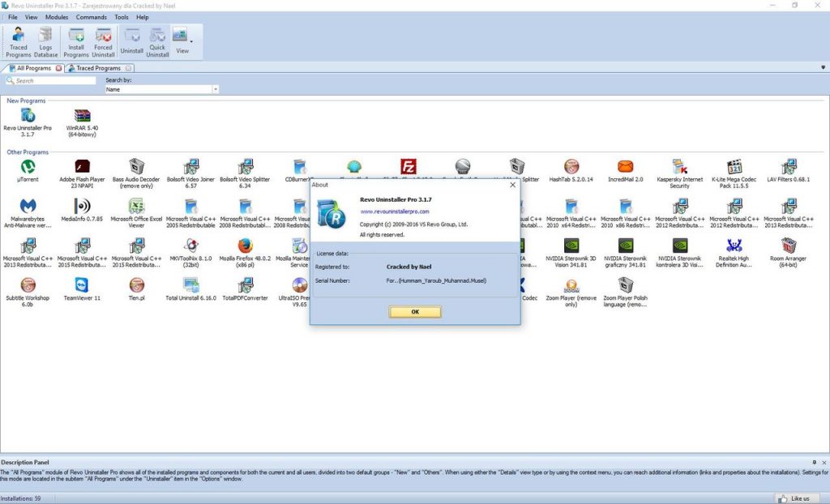The width and height of the screenshot is (830, 504).
Task: Switch to the All Programs tab
Action: pyautogui.click(x=32, y=68)
